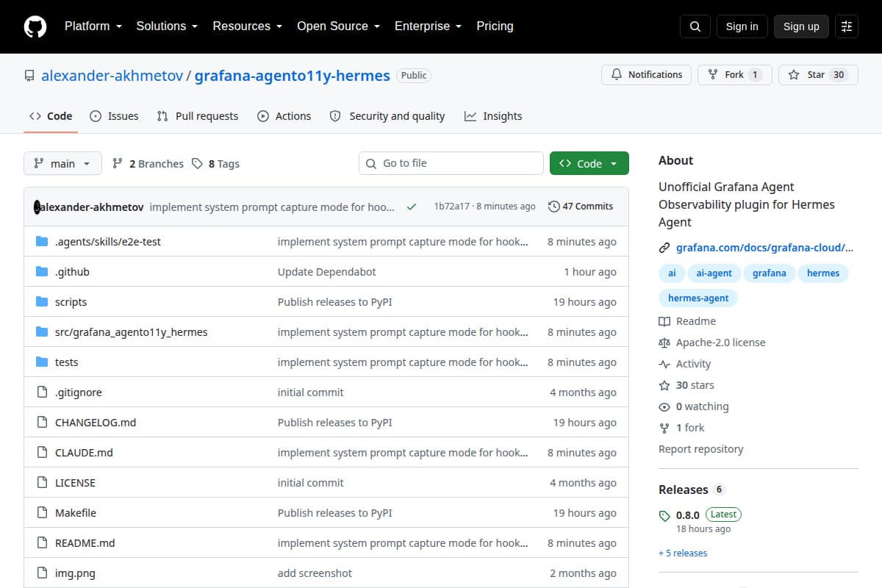Open the Pull requests tab
Image resolution: width=882 pixels, height=588 pixels.
pos(198,116)
